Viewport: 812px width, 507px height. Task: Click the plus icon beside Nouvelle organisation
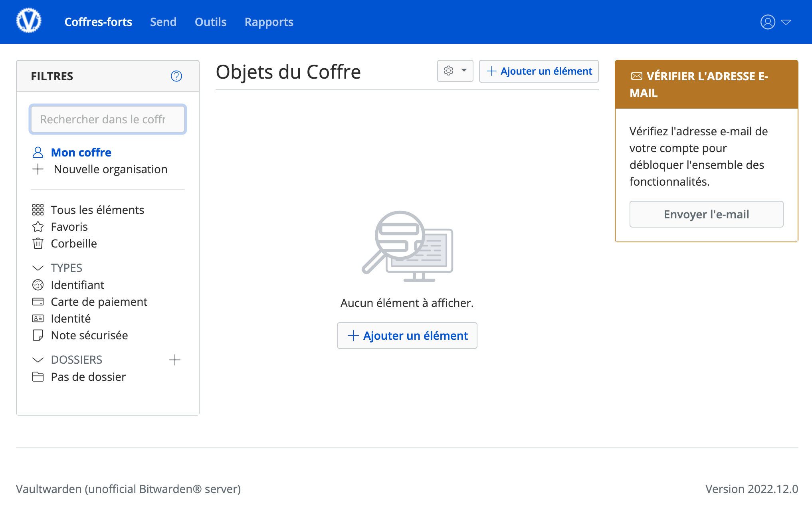pos(38,169)
